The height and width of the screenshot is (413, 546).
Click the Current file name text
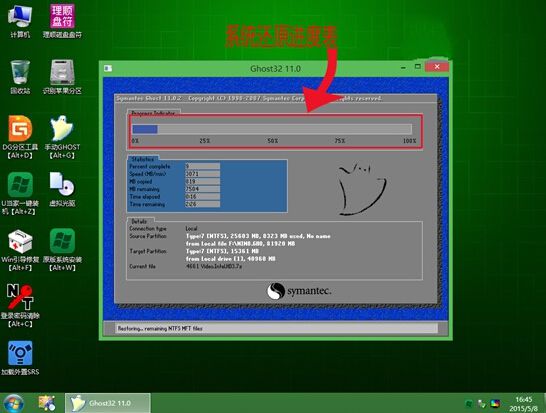(x=213, y=266)
